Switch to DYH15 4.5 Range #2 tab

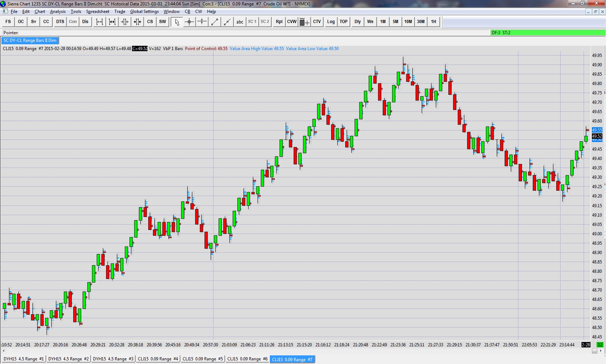(x=68, y=359)
